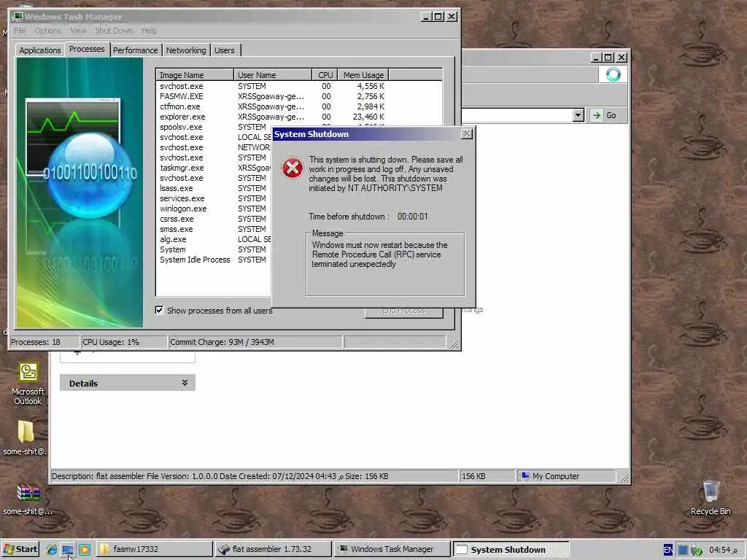Close the System Shutdown dialog

pos(467,134)
